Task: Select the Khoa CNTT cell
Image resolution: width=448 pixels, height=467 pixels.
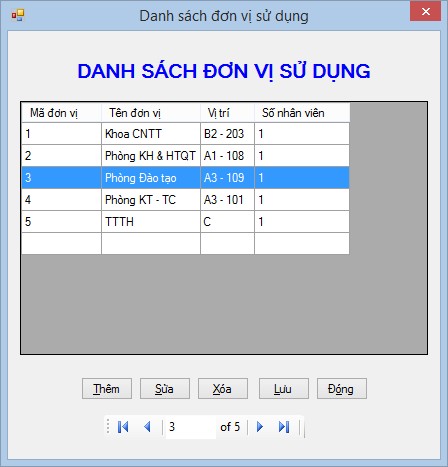Action: (x=151, y=134)
